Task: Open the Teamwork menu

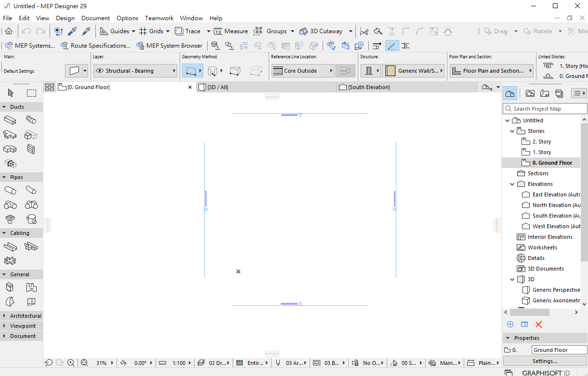Action: [x=159, y=18]
